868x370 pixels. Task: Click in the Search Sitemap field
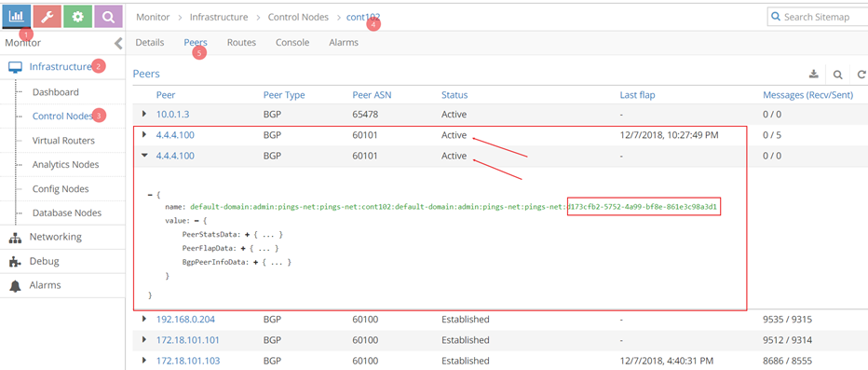[x=819, y=17]
